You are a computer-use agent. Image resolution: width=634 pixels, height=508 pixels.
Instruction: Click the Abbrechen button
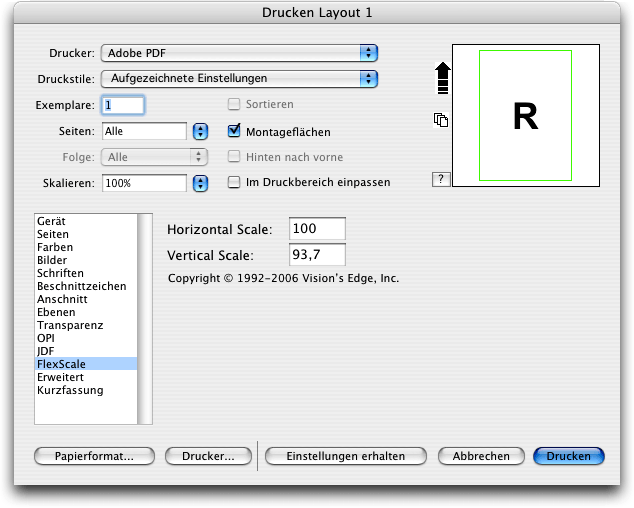point(481,456)
